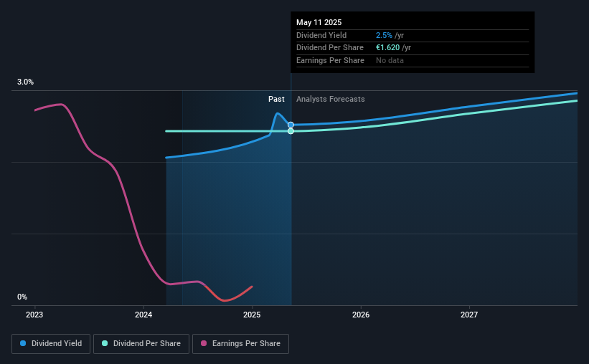Click the blue Dividend Yield legend dot
589x364 pixels.
point(23,343)
